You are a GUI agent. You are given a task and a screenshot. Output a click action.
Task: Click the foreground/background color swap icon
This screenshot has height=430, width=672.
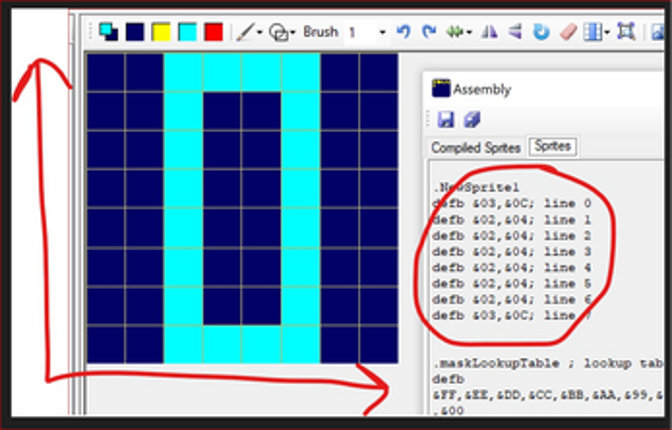pos(108,32)
